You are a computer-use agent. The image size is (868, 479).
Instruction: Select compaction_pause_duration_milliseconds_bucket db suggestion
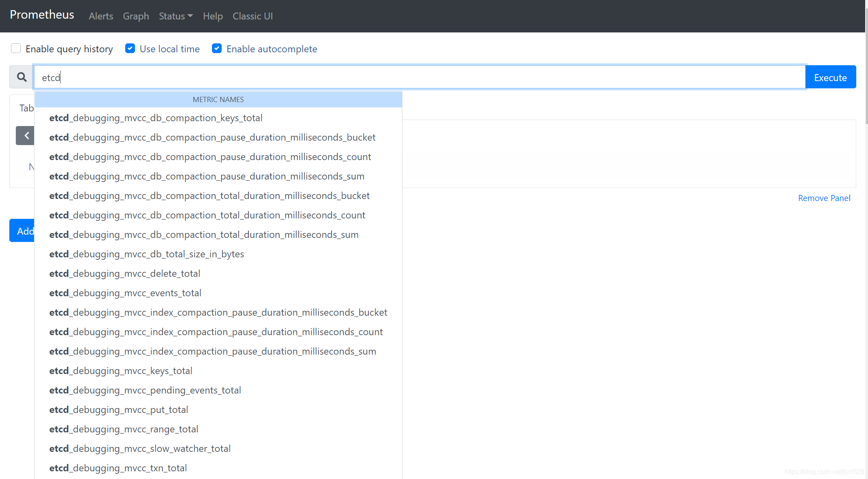[x=218, y=137]
